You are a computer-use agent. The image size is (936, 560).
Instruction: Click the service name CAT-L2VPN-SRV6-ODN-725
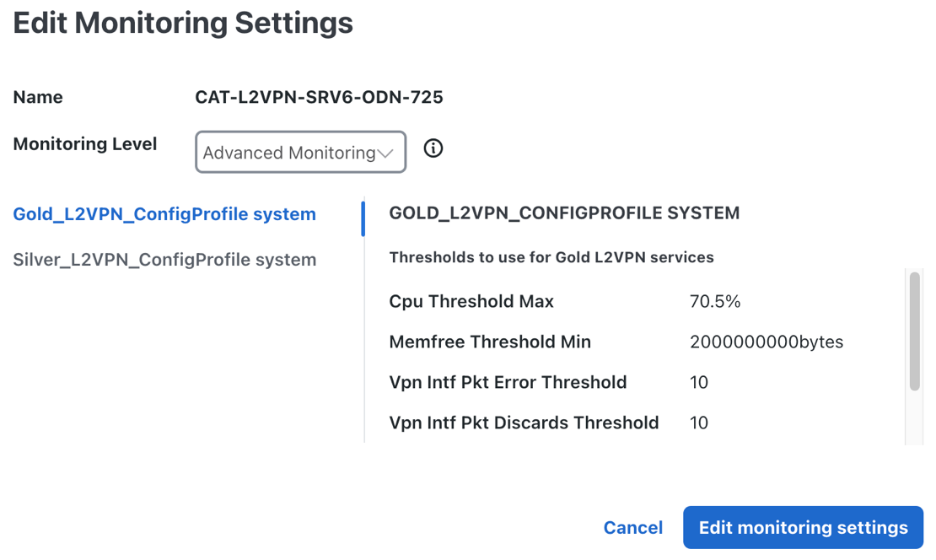pos(319,97)
